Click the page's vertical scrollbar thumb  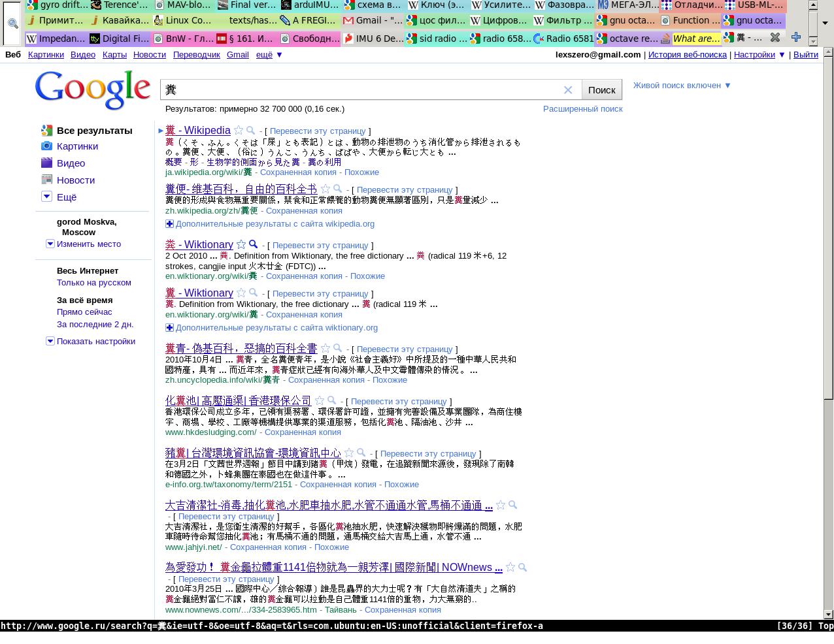pyautogui.click(x=828, y=229)
